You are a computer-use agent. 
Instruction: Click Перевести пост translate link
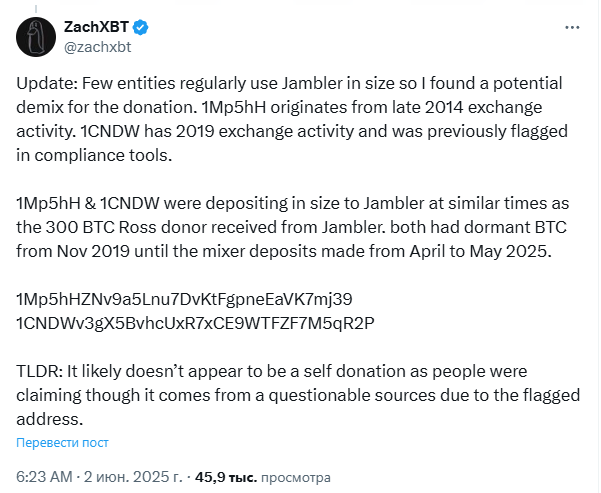(62, 442)
